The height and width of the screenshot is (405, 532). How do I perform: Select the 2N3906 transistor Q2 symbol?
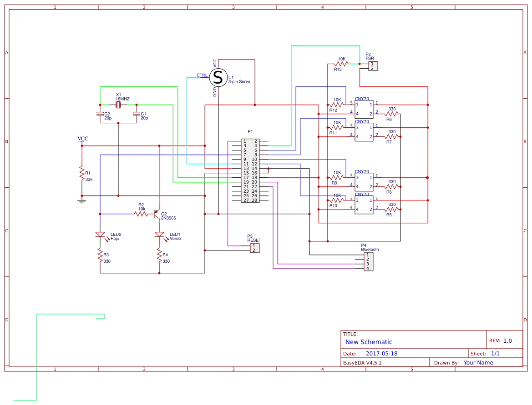pyautogui.click(x=157, y=214)
